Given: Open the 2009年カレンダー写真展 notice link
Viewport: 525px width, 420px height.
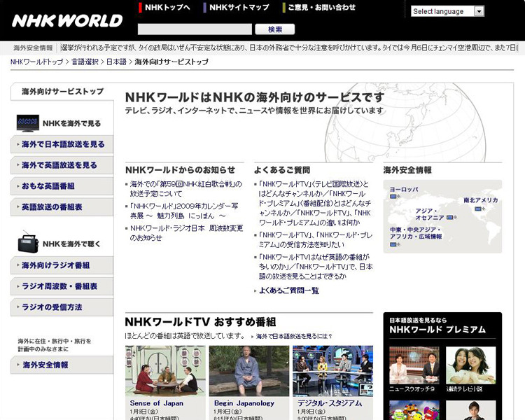Looking at the screenshot, I should pos(184,211).
